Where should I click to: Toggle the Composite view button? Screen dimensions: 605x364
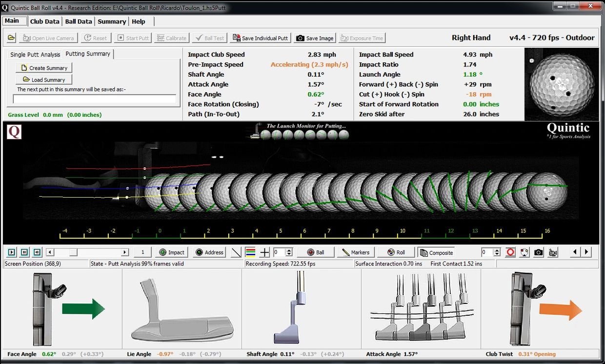point(436,252)
